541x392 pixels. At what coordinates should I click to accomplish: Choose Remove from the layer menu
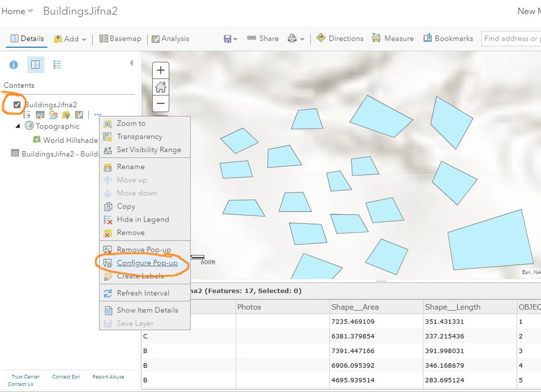(x=145, y=232)
